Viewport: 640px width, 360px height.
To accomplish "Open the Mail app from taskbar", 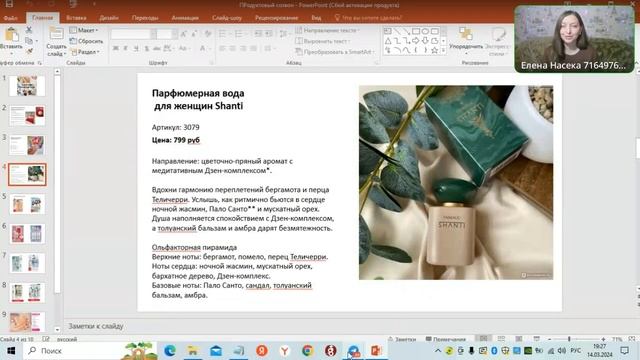I will coord(216,350).
